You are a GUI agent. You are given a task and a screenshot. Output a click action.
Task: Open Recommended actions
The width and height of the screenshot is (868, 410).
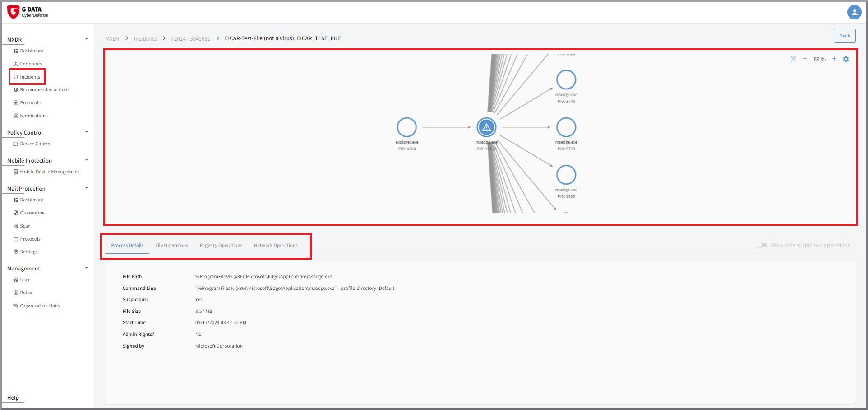point(41,90)
